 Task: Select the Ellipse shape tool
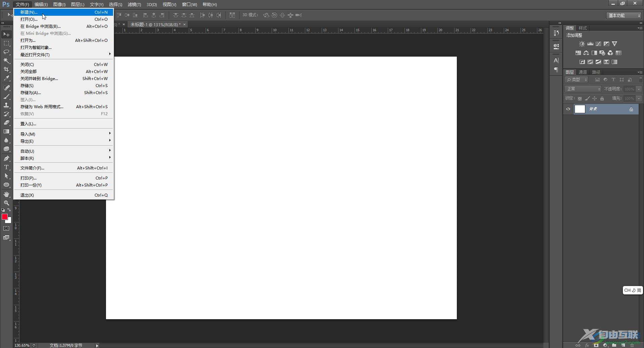pos(6,185)
